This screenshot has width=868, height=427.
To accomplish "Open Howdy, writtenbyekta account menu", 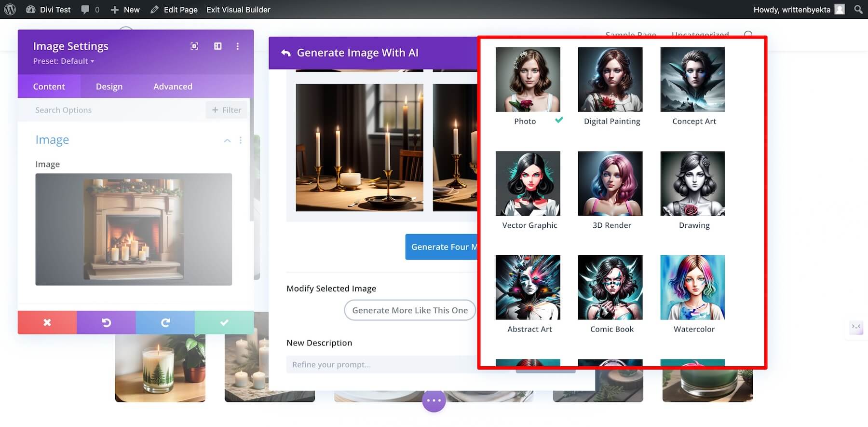I will click(799, 9).
